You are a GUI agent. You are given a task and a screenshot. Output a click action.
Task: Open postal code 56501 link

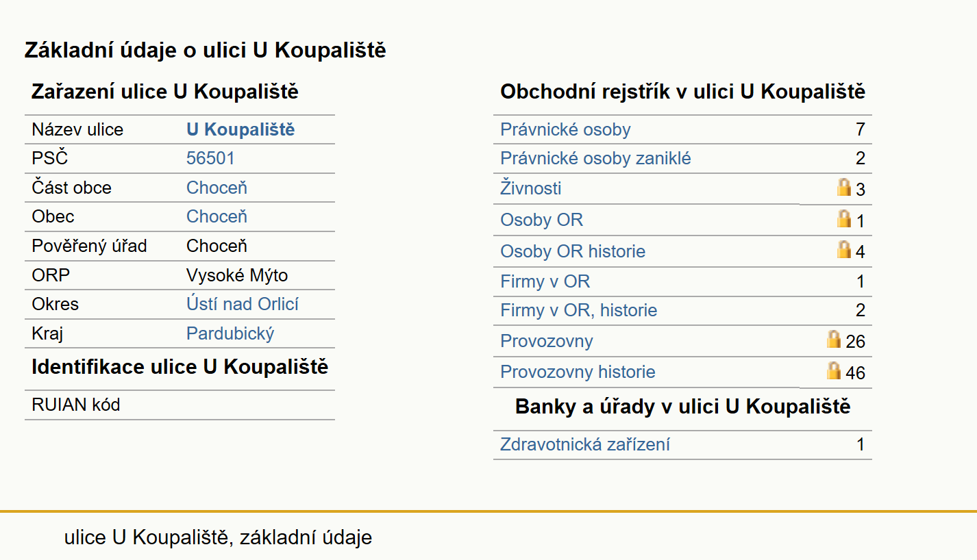click(x=210, y=158)
